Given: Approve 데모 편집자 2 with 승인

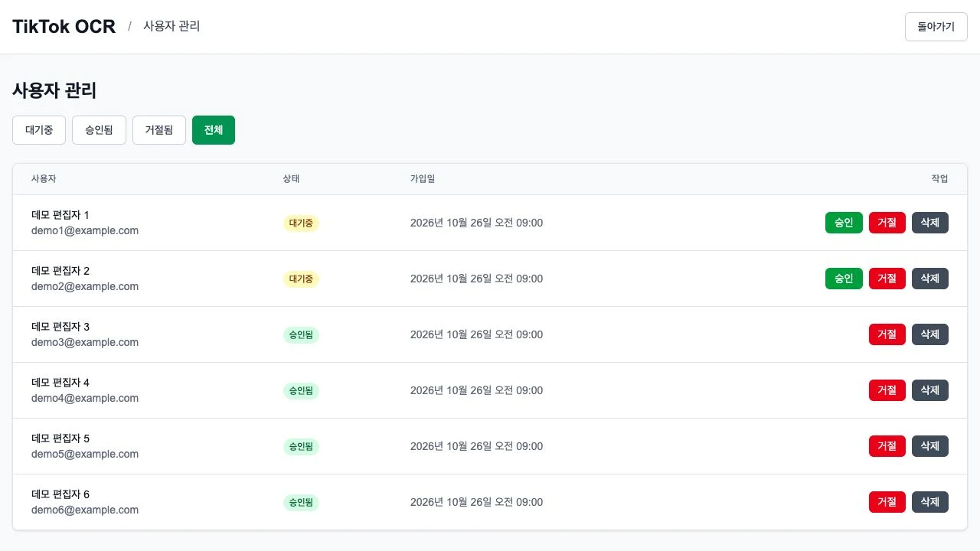Looking at the screenshot, I should coord(844,279).
